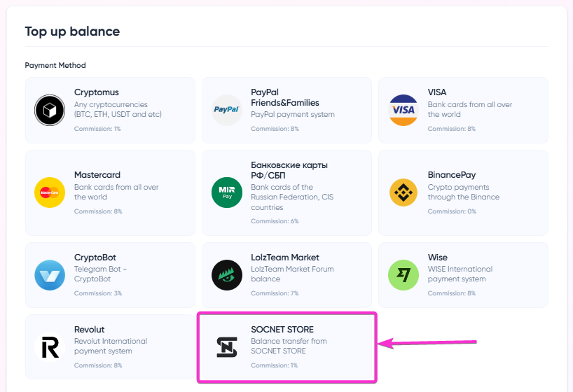Viewport: 573px width, 392px height.
Task: Choose the Wise title text
Action: coord(437,257)
